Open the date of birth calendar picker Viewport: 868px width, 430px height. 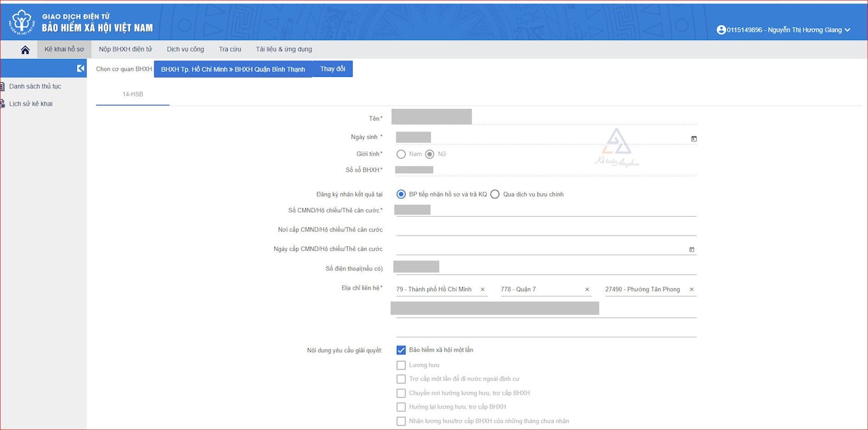point(693,139)
